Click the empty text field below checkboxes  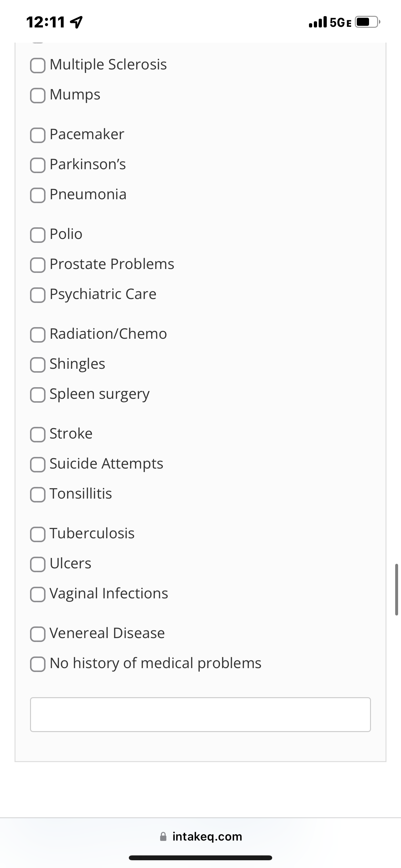[200, 714]
